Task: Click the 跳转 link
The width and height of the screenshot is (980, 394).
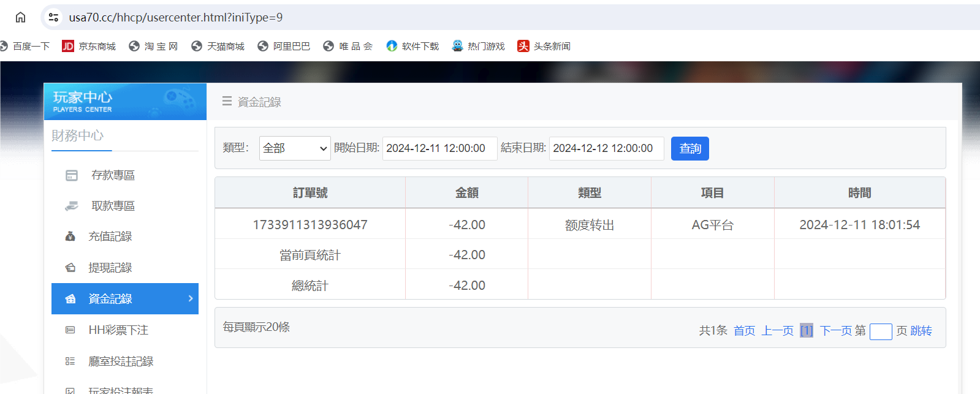Action: coord(921,331)
